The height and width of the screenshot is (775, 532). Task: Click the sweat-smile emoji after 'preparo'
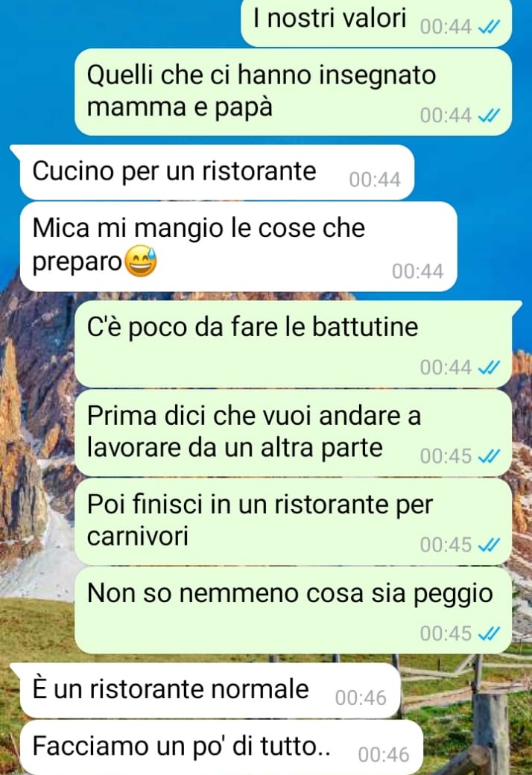140,261
